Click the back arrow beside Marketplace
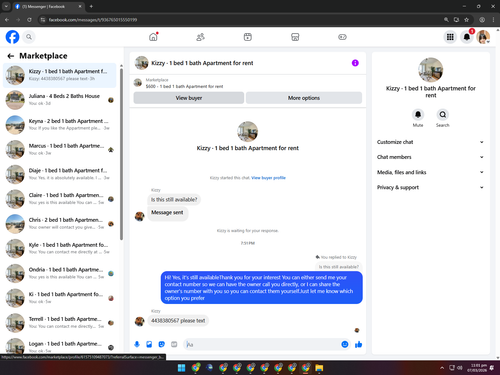 point(11,56)
